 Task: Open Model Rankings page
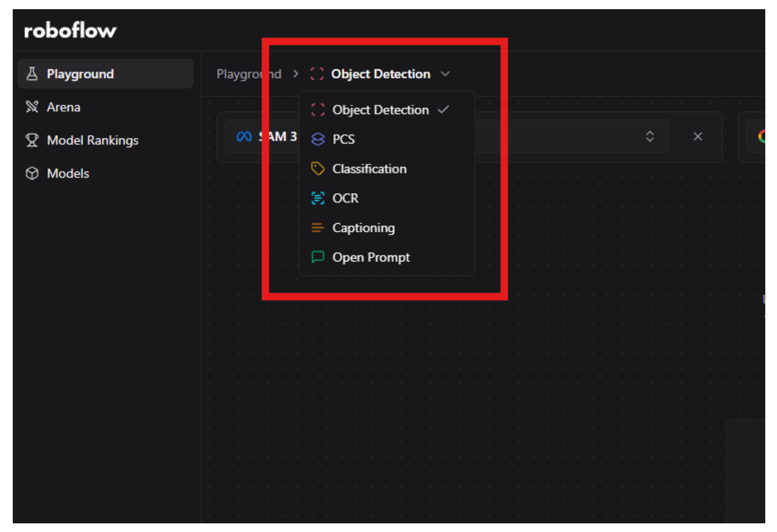(106, 140)
